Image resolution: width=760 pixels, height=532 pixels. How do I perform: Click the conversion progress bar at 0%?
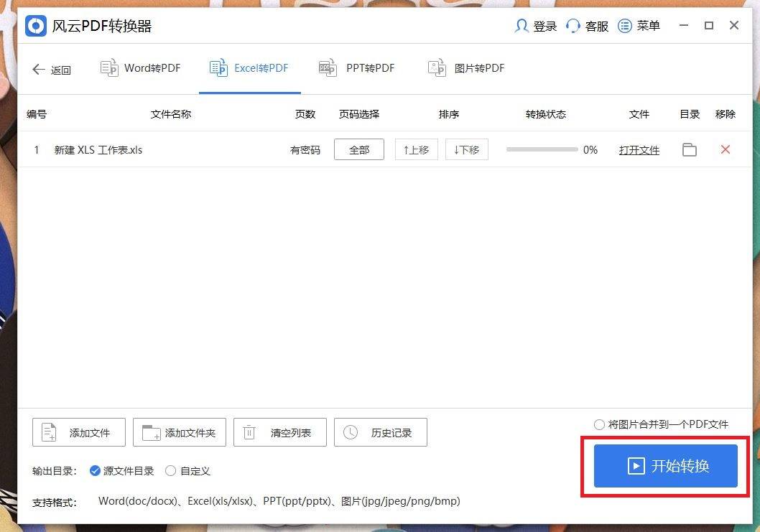point(542,150)
